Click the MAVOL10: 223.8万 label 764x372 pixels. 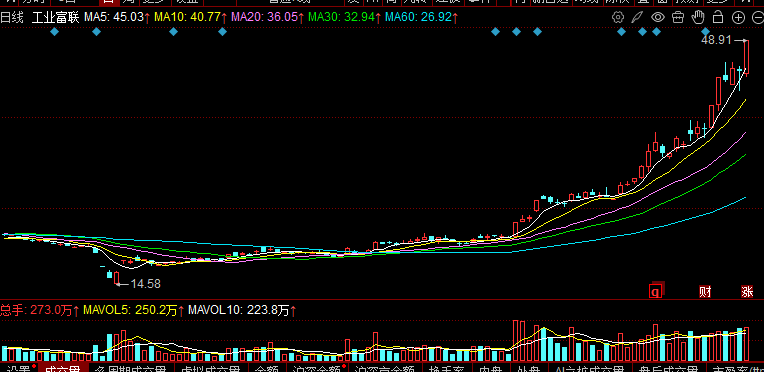click(243, 310)
